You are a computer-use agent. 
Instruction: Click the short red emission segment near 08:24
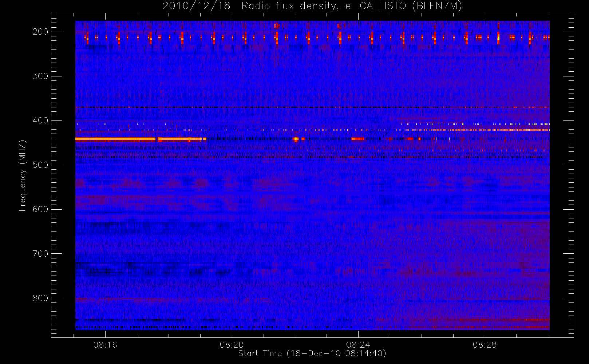(x=358, y=139)
